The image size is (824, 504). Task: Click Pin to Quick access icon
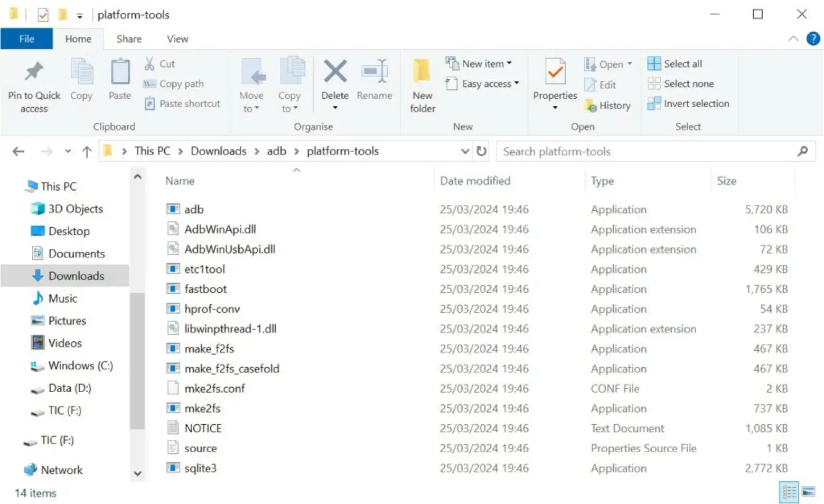point(34,72)
